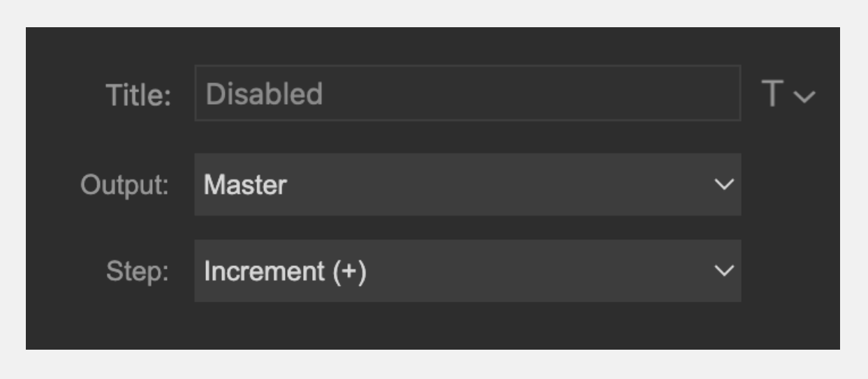This screenshot has width=868, height=379.
Task: Click the "Master" value text
Action: click(245, 185)
